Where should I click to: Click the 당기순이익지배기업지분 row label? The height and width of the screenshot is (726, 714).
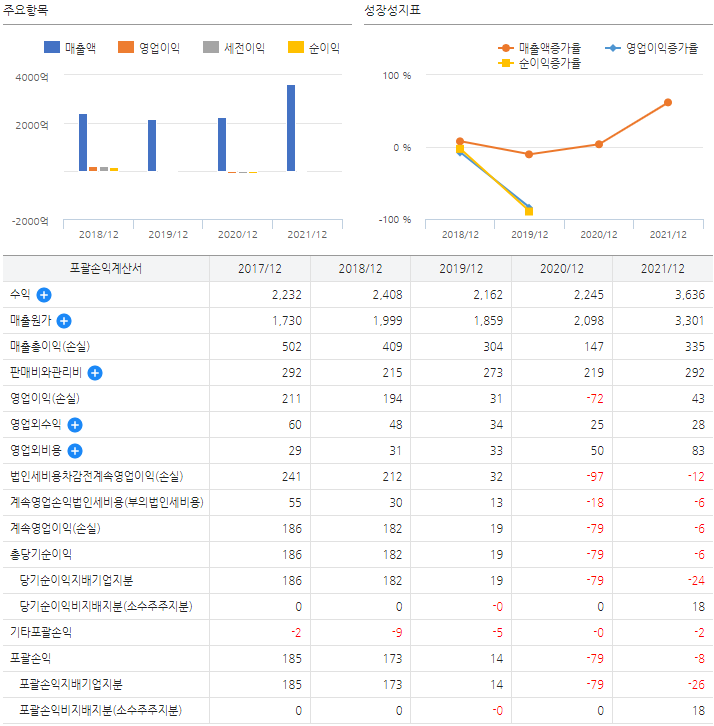click(76, 580)
